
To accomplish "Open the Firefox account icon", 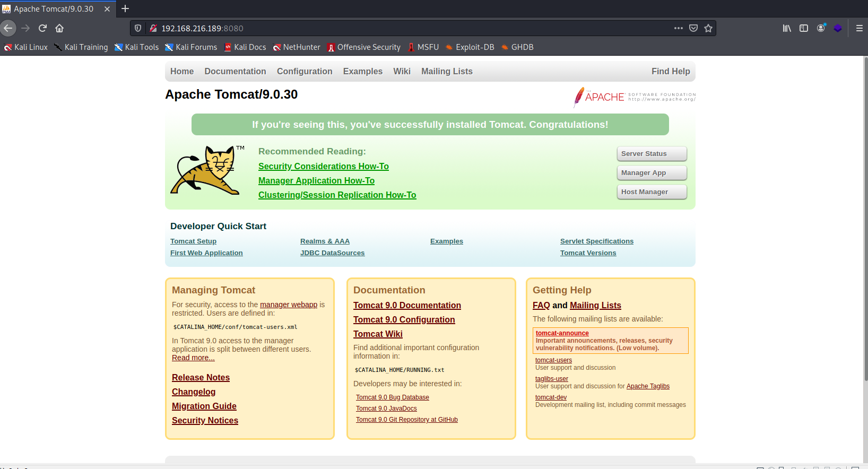I will click(821, 28).
